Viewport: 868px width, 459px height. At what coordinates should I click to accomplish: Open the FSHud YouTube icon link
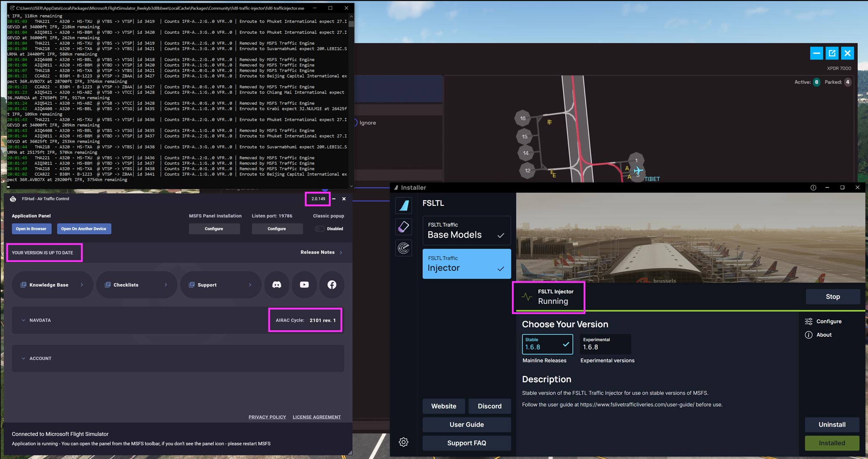[x=304, y=285]
